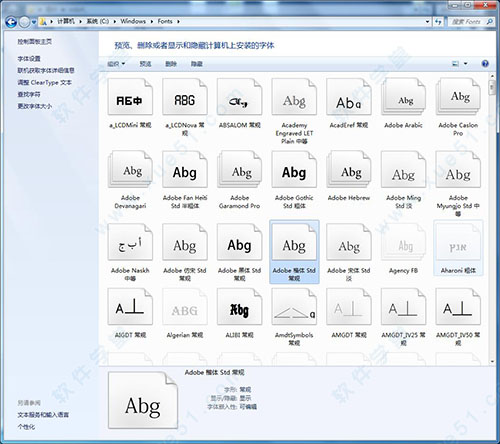Go to Windows folder in address bar
500x444 pixels.
point(133,21)
